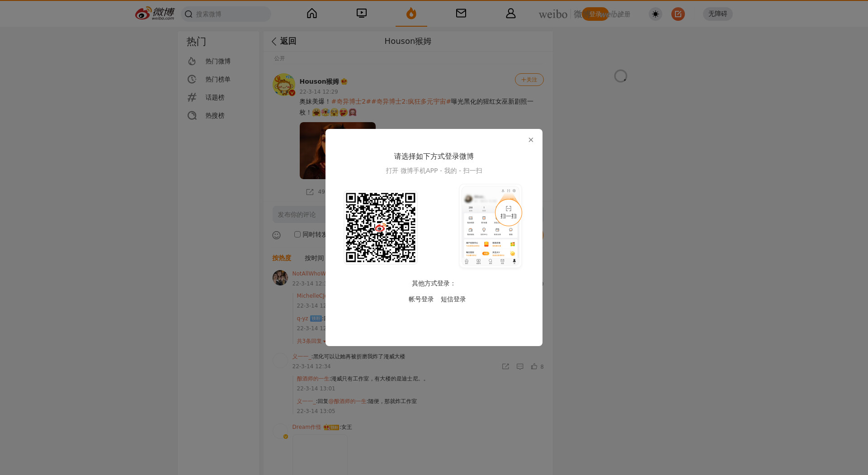Tick the 同时转发 checkbox
The height and width of the screenshot is (475, 868).
point(297,234)
